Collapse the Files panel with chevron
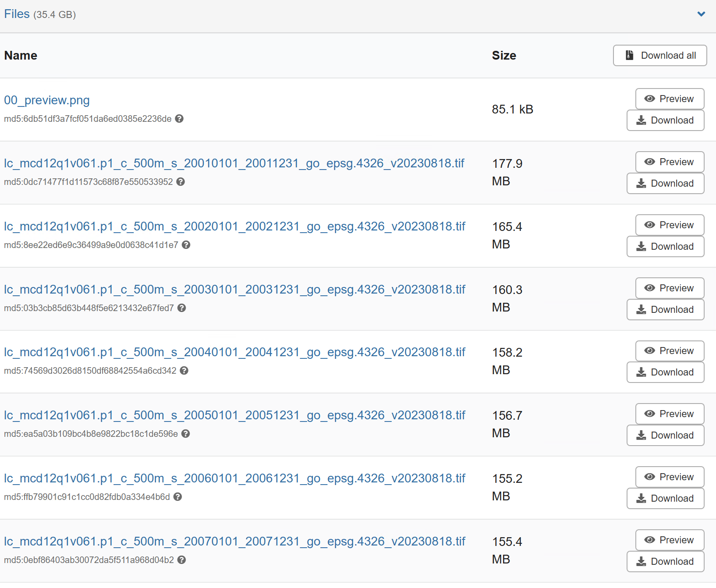 tap(701, 14)
